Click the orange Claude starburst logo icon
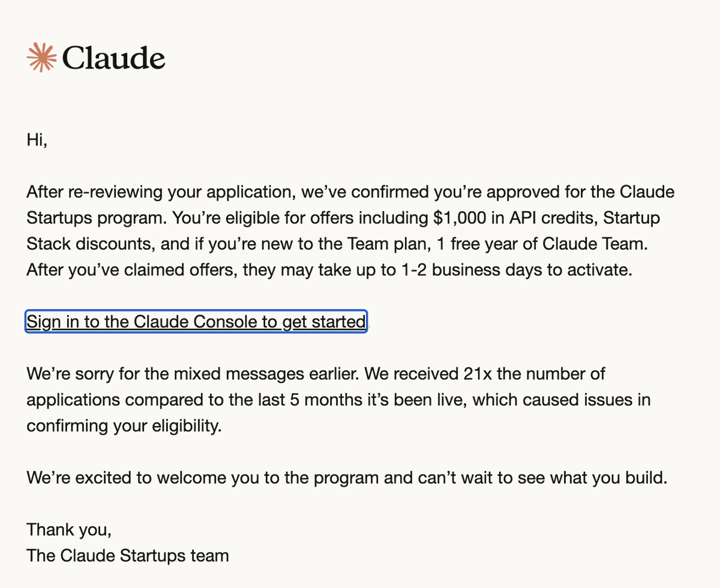 pyautogui.click(x=41, y=58)
